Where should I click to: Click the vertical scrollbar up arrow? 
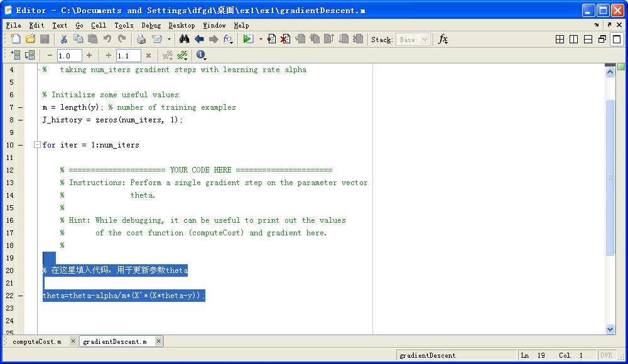pyautogui.click(x=610, y=72)
